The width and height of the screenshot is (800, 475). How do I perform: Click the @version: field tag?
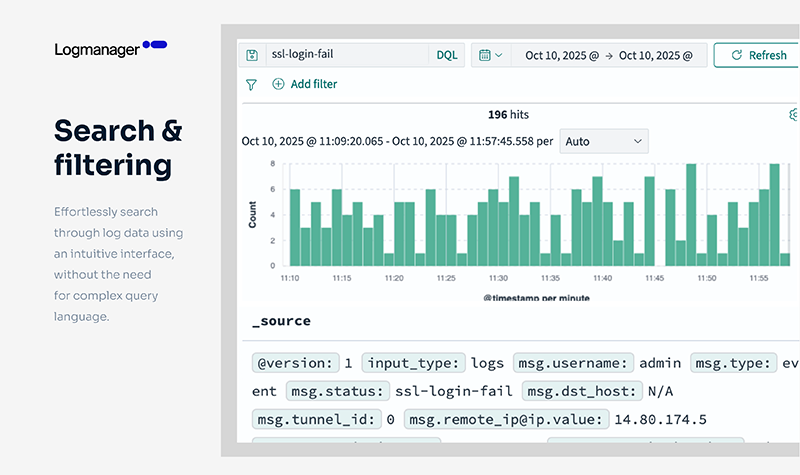[295, 363]
